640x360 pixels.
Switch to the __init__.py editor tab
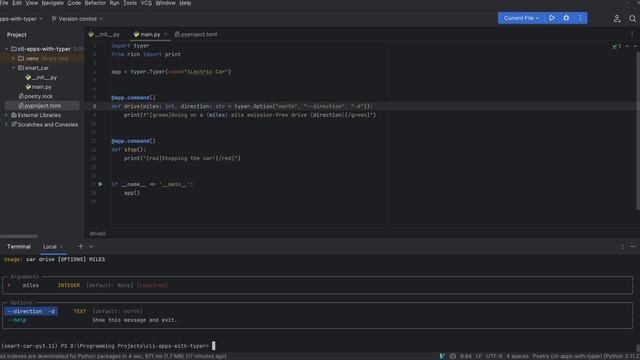tap(104, 34)
